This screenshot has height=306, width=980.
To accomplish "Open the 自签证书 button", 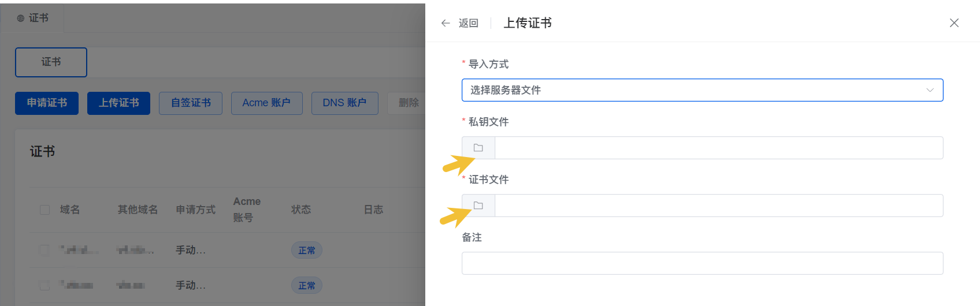I will pos(191,103).
